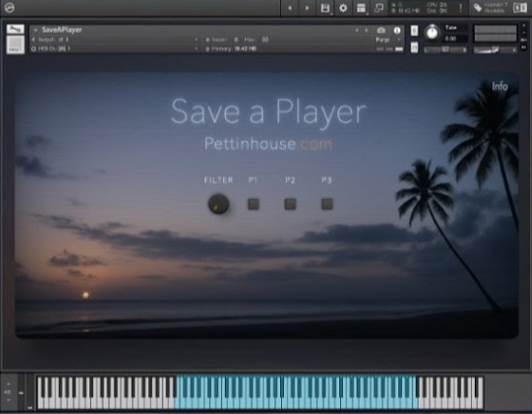Toggle the minimized rack view icon
This screenshot has height=414, width=532.
coord(379,8)
